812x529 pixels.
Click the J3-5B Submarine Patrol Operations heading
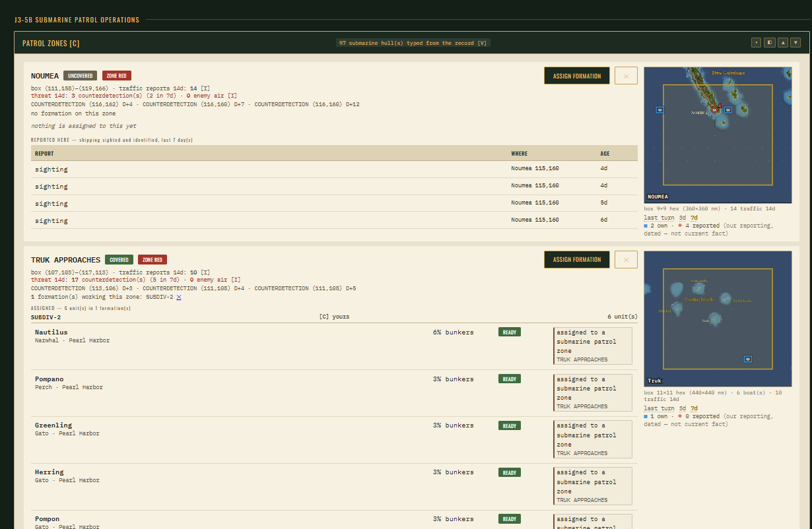(x=77, y=20)
